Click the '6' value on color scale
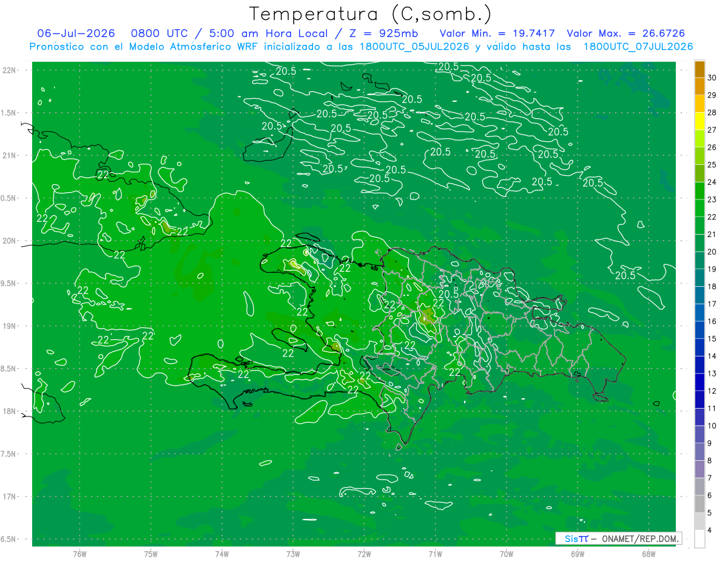Image resolution: width=728 pixels, height=562 pixels. pos(710,495)
